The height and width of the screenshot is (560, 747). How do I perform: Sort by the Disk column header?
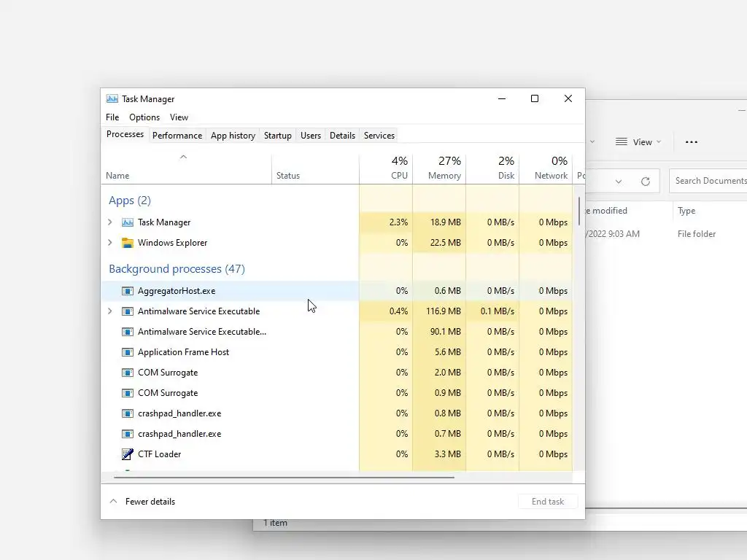492,169
